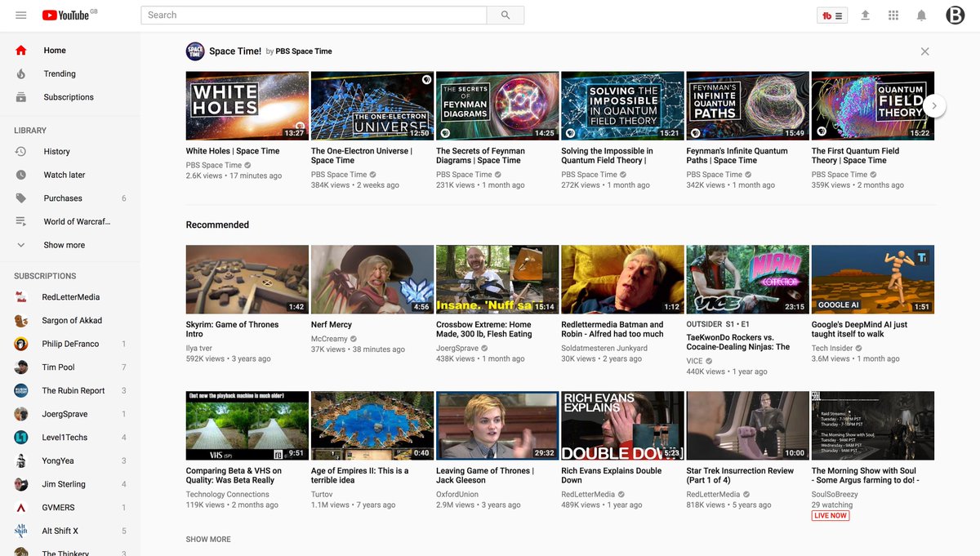Image resolution: width=980 pixels, height=556 pixels.
Task: Open the Rich Evans Explains thumbnail
Action: click(622, 425)
